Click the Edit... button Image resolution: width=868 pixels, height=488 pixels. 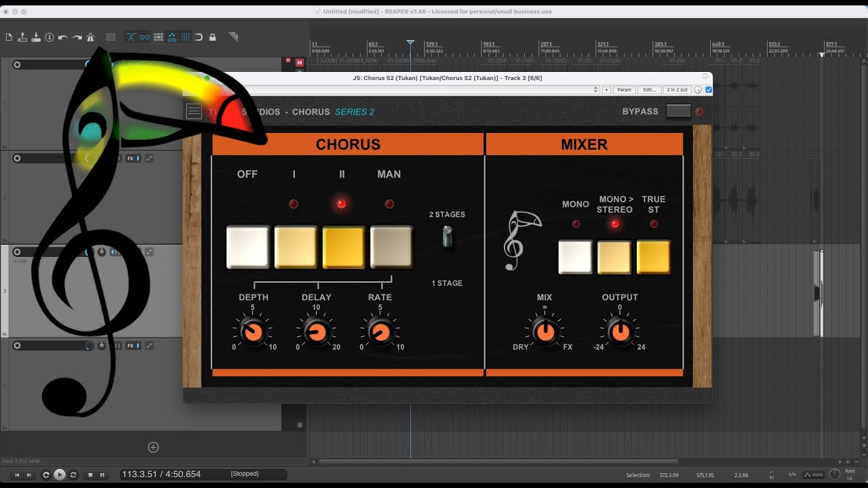650,89
